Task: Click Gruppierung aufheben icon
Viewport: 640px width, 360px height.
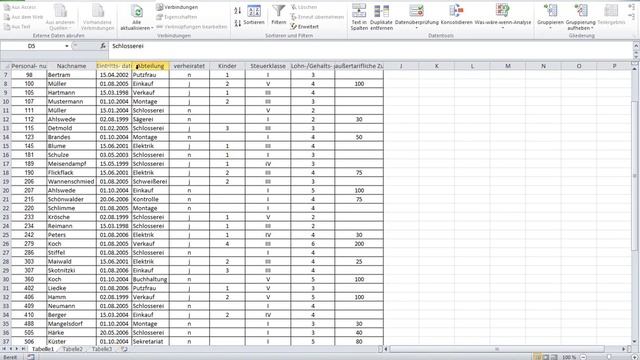Action: click(x=580, y=11)
